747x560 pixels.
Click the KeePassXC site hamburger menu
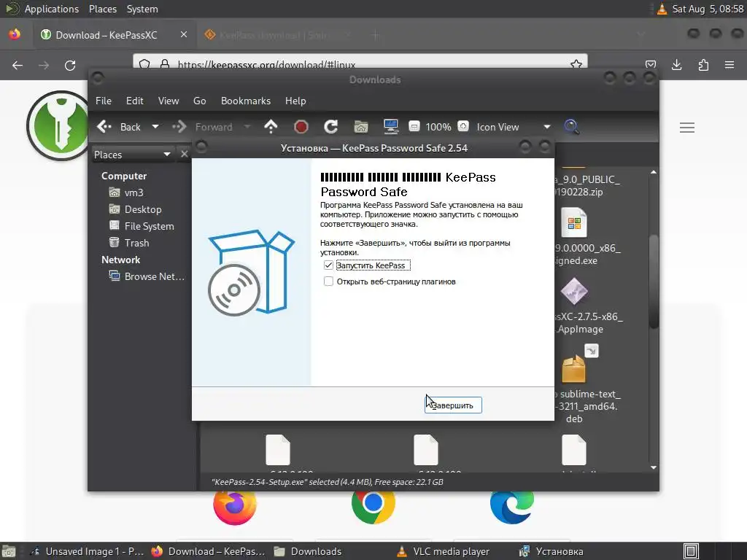pos(687,128)
